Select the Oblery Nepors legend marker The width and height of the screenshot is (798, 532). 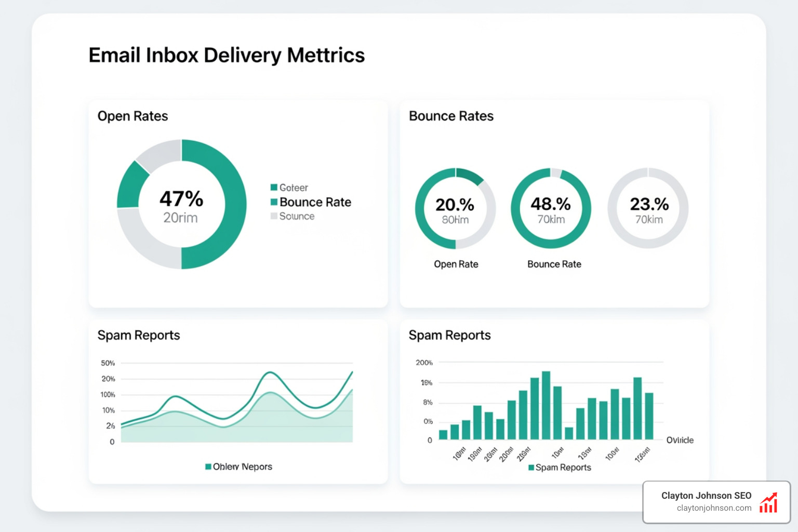point(208,466)
